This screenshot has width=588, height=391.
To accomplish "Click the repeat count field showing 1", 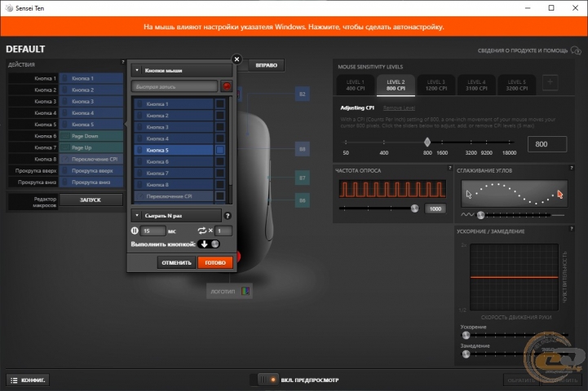I will click(223, 231).
